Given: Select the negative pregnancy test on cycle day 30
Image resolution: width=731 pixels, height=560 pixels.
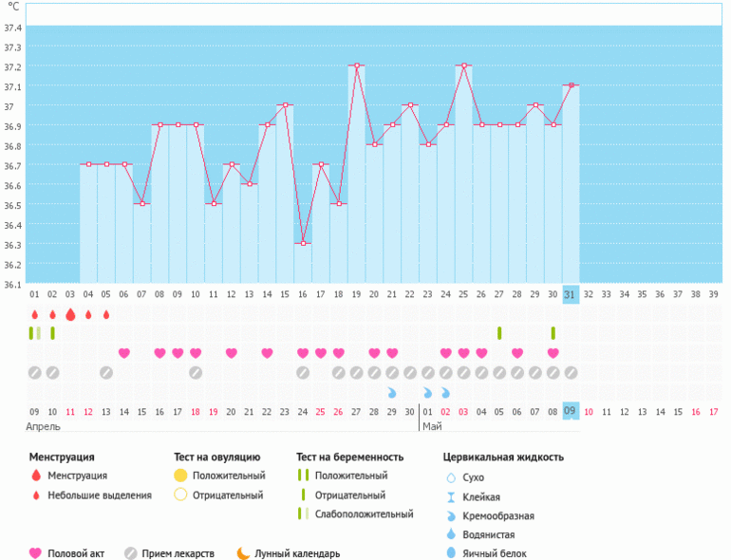Looking at the screenshot, I should coord(553,333).
